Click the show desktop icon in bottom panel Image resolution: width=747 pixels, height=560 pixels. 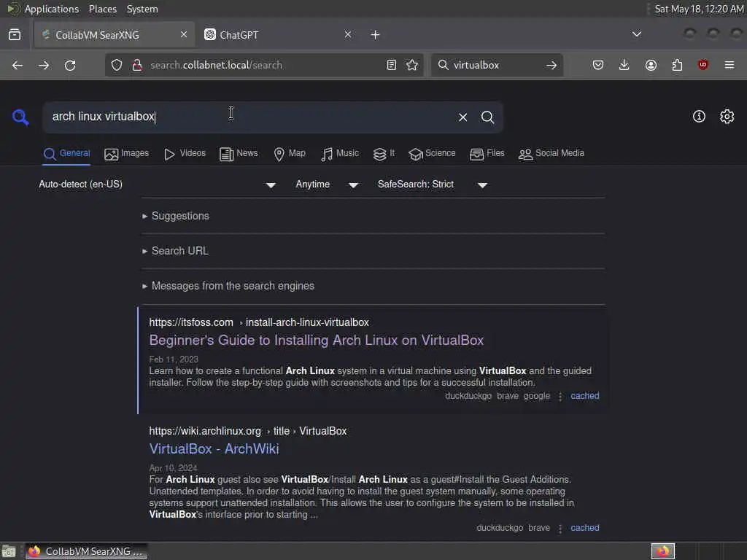point(9,551)
